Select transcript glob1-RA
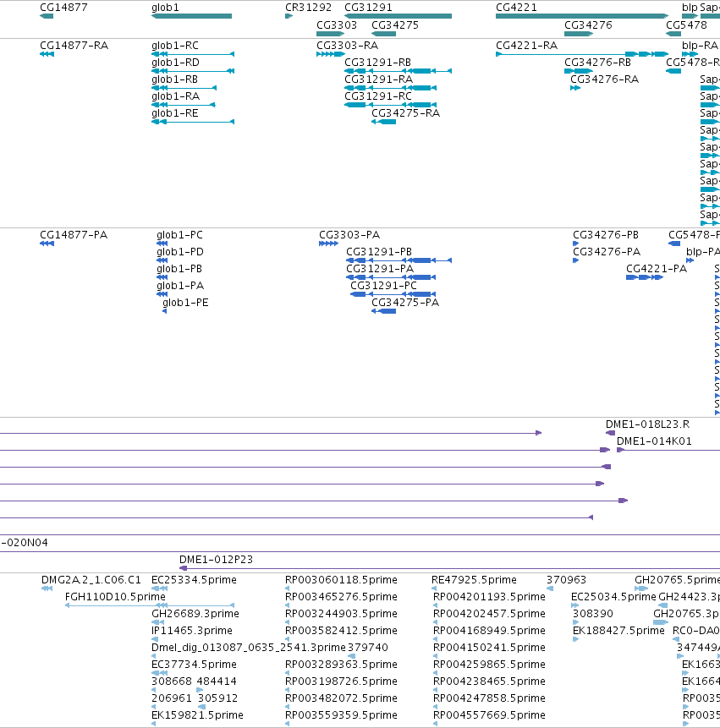720x728 pixels. pyautogui.click(x=176, y=96)
